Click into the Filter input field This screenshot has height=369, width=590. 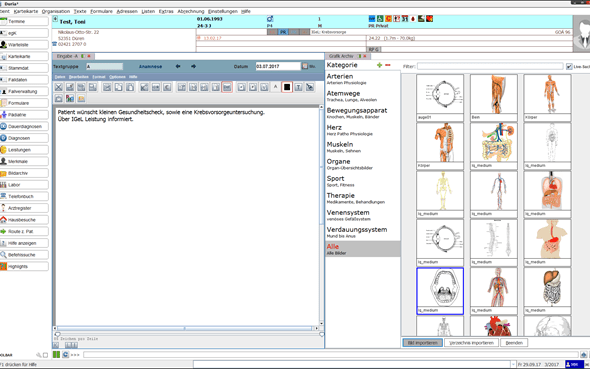[490, 66]
